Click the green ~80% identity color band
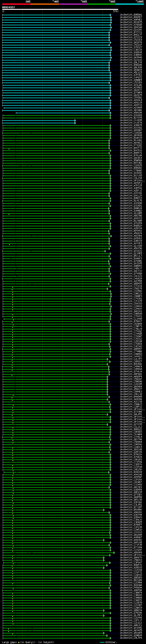This screenshot has height=644, width=146. [x=101, y=4]
